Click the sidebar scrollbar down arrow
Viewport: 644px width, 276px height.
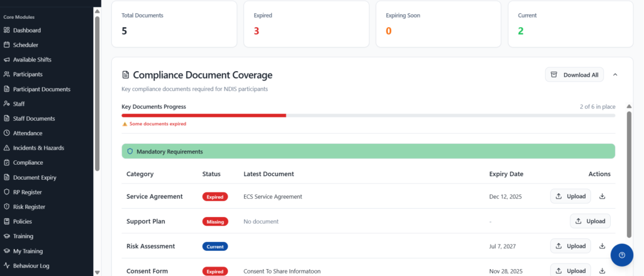click(97, 272)
